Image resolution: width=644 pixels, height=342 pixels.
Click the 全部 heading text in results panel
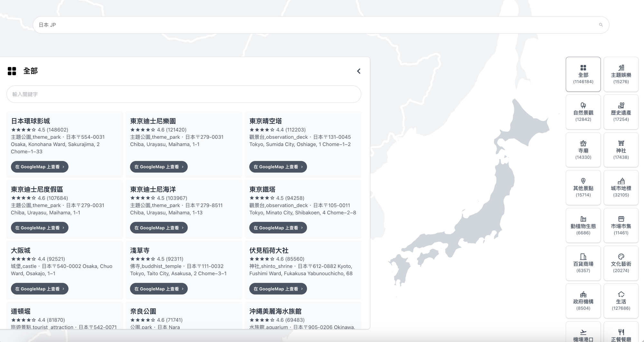pos(30,71)
